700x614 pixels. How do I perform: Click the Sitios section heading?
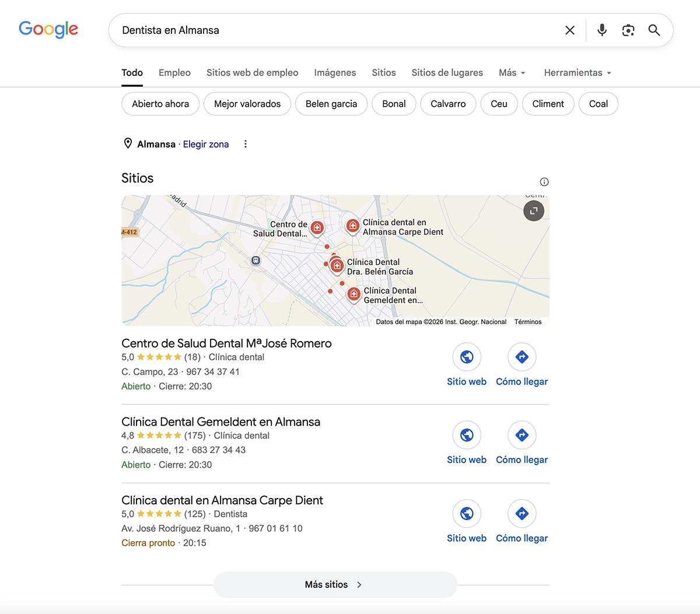point(138,178)
